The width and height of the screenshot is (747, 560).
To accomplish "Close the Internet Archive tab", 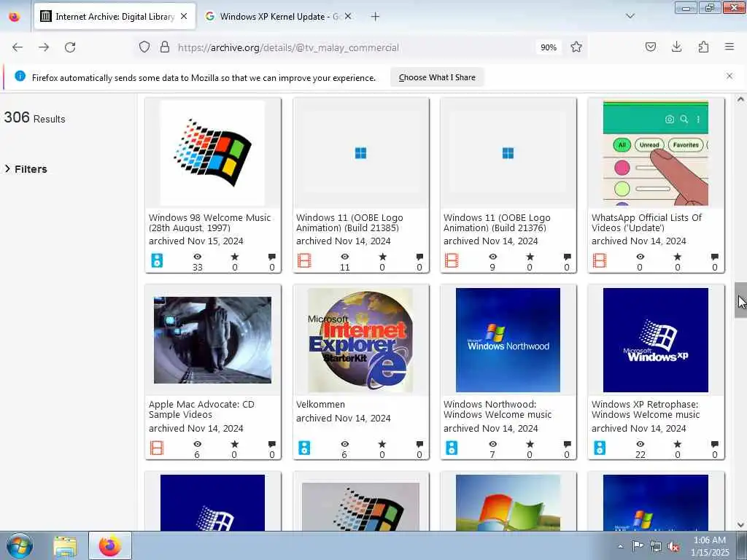I will [x=184, y=16].
